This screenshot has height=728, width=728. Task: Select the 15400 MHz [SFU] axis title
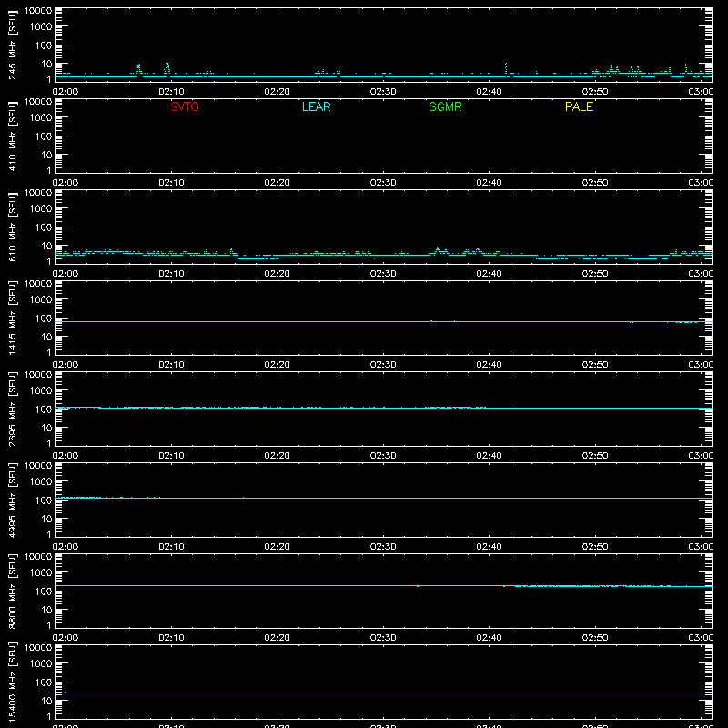click(12, 682)
